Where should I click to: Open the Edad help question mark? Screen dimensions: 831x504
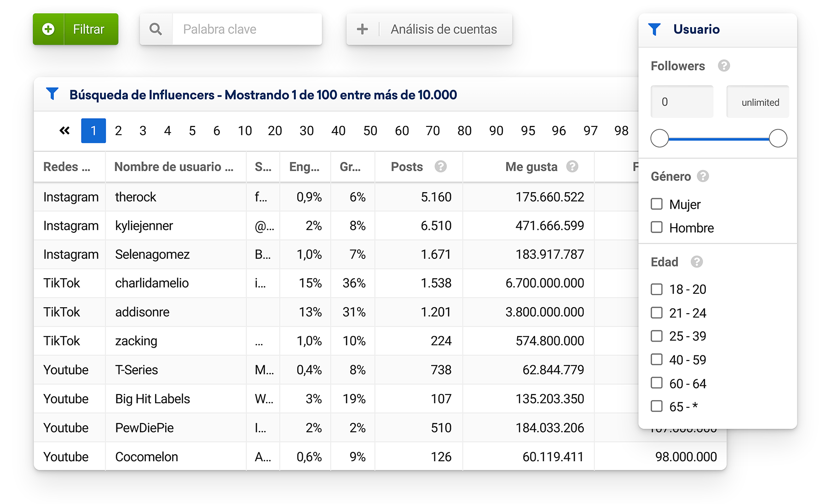[697, 262]
